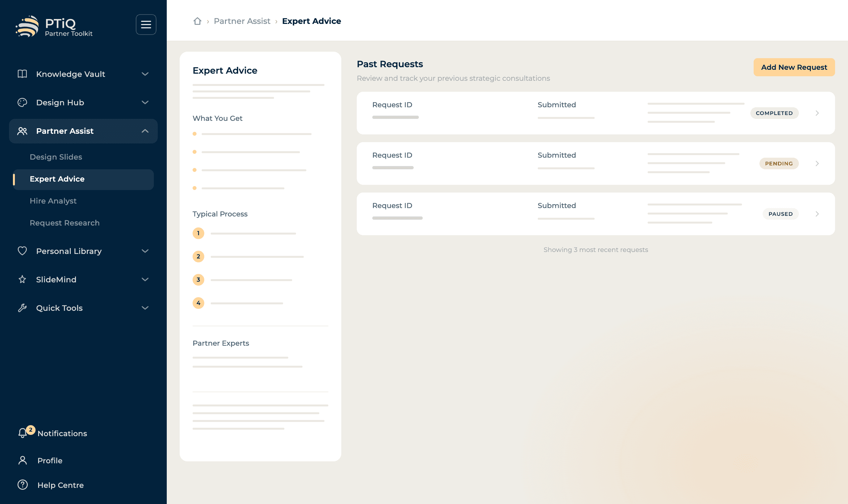
Task: Click the Partner Experts heading
Action: pos(221,343)
